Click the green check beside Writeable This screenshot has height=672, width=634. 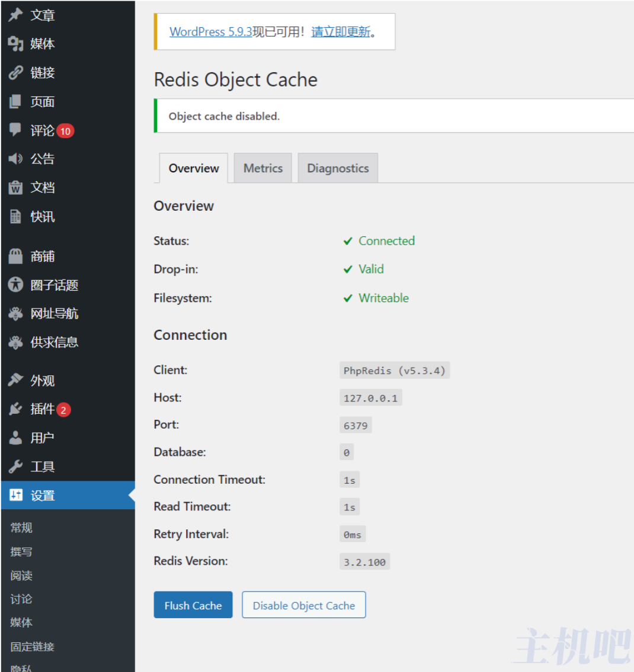[348, 298]
